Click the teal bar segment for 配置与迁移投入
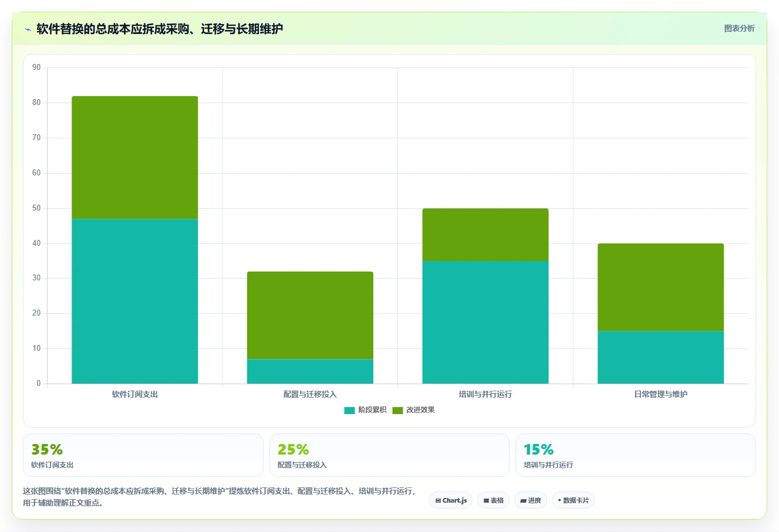This screenshot has width=779, height=532. point(310,371)
